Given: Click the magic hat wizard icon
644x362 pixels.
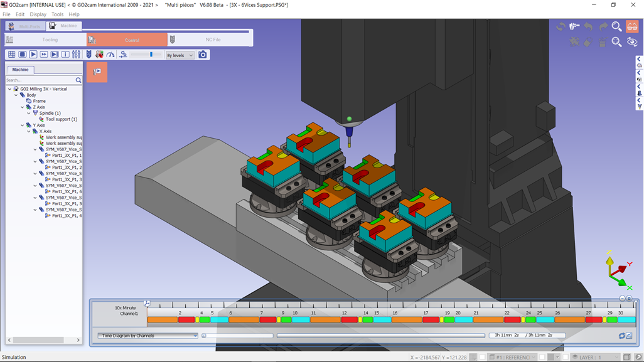Looking at the screenshot, I should click(x=603, y=41).
